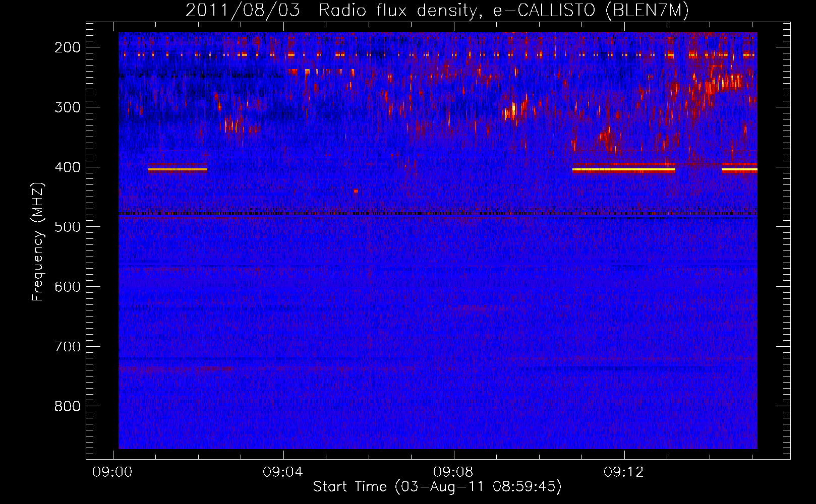Click the "Start Time (03-Aug-11 08:59:45)" label

pos(437,487)
